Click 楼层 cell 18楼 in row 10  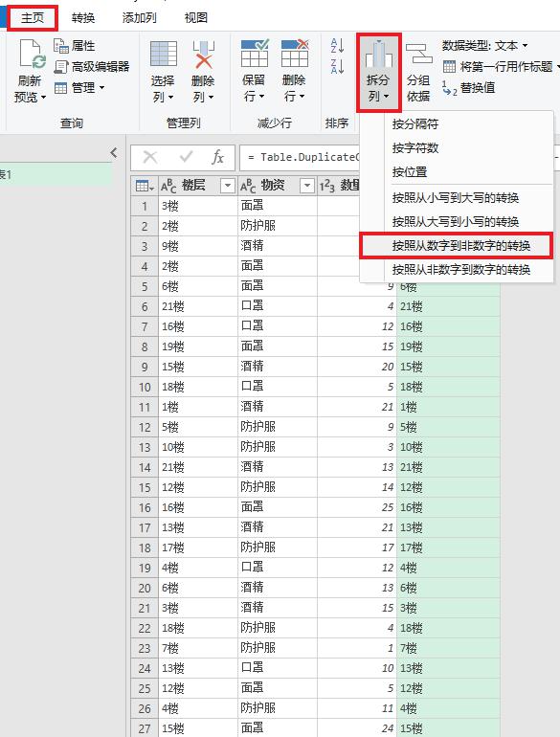pos(198,387)
